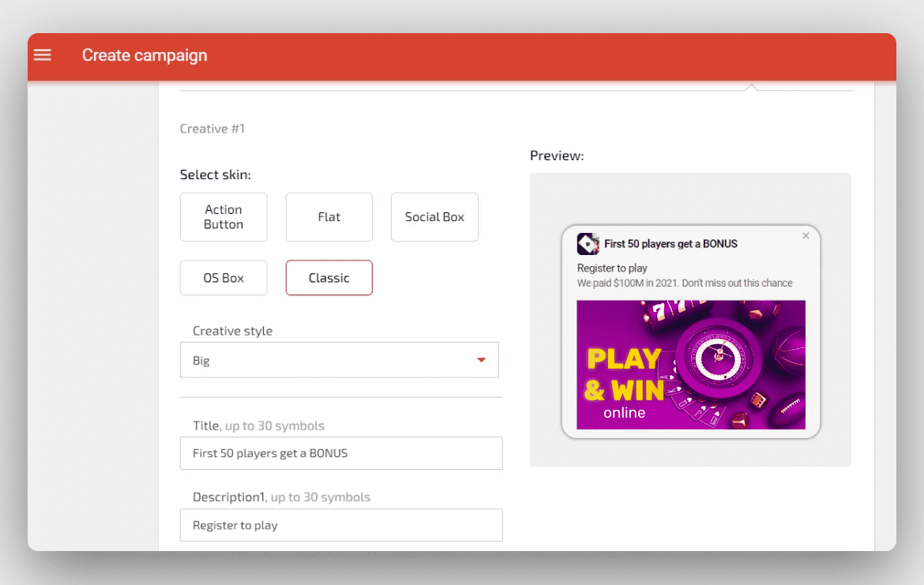This screenshot has height=585, width=924.
Task: Click 'Register to play' in the preview
Action: click(x=612, y=268)
